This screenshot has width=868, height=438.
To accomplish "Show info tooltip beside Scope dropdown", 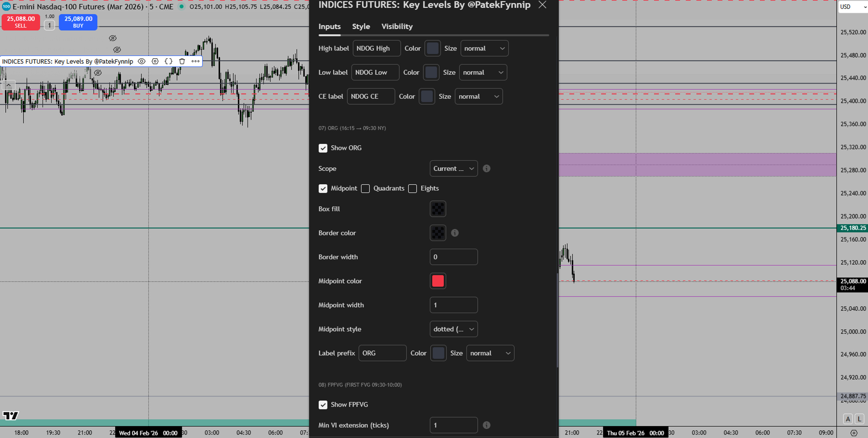I will 487,168.
